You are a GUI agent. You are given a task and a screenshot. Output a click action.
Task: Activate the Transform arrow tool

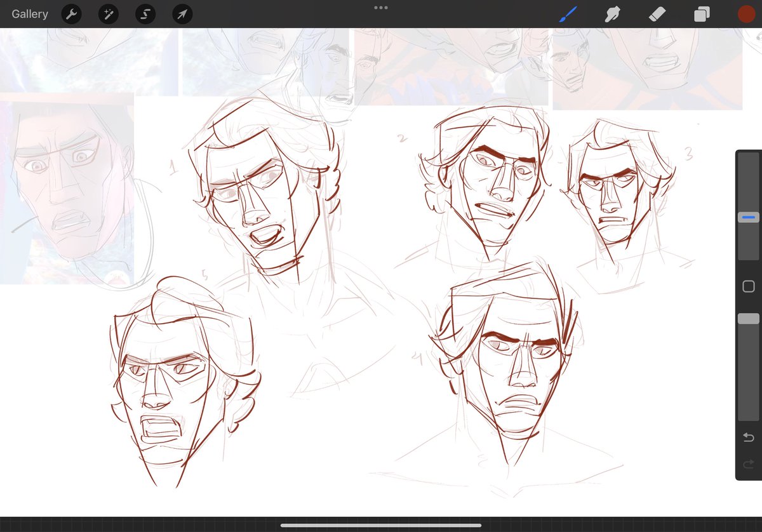click(x=182, y=14)
